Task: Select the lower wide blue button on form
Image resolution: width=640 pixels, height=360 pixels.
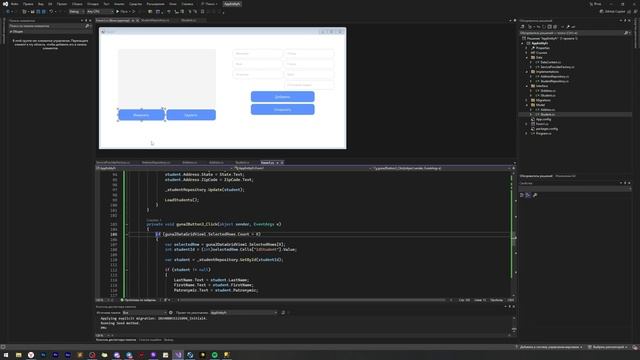Action: [282, 109]
